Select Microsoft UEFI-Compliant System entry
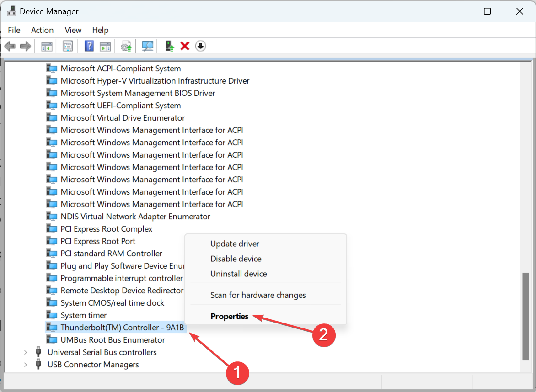The height and width of the screenshot is (392, 536). tap(121, 106)
